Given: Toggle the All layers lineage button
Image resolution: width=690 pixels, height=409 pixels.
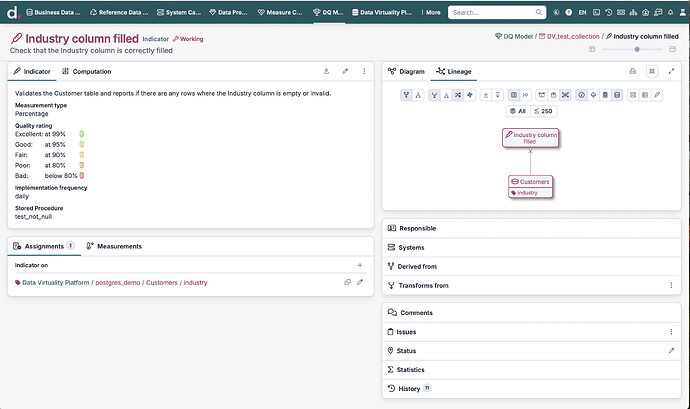Looking at the screenshot, I should coord(518,111).
